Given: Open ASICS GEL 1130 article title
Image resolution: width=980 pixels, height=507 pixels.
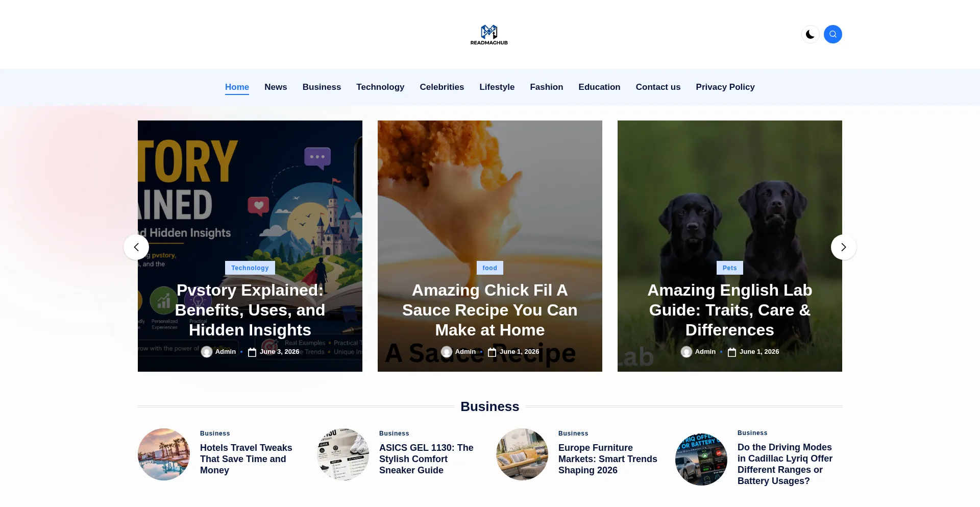Looking at the screenshot, I should tap(426, 459).
